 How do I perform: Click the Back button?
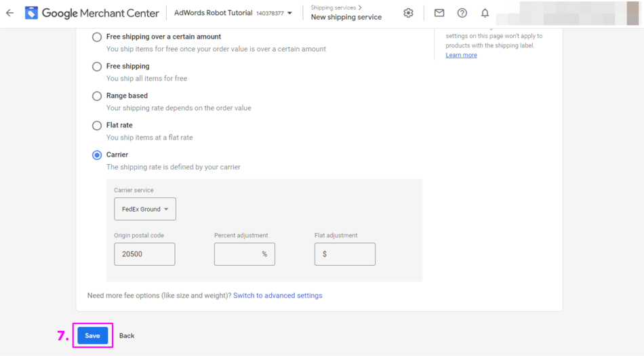[127, 336]
